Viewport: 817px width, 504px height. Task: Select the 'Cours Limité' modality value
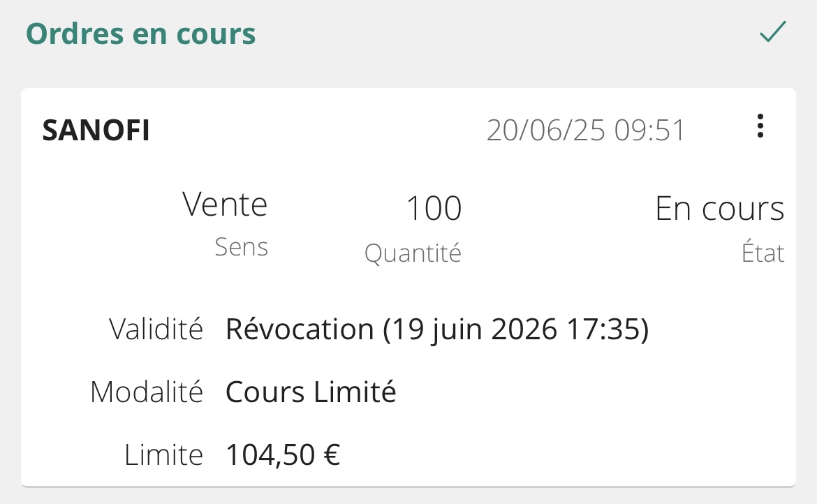[x=311, y=392]
